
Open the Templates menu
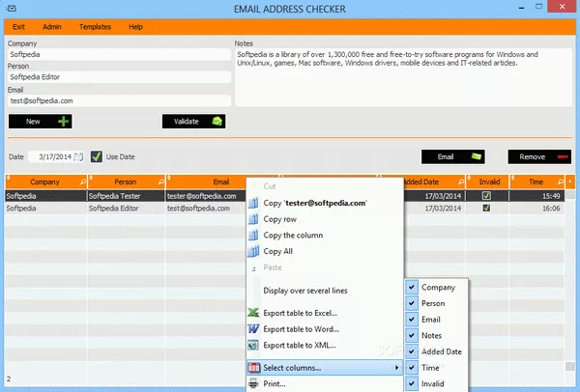pyautogui.click(x=95, y=27)
